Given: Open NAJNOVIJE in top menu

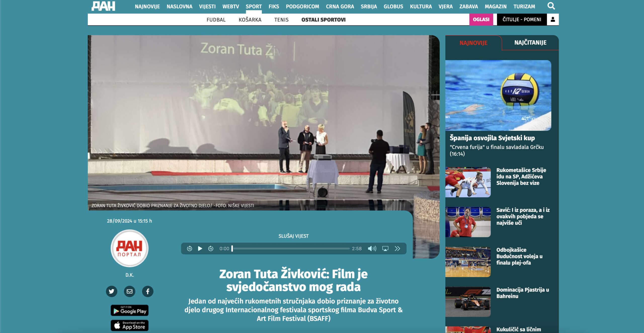Looking at the screenshot, I should pos(147,7).
